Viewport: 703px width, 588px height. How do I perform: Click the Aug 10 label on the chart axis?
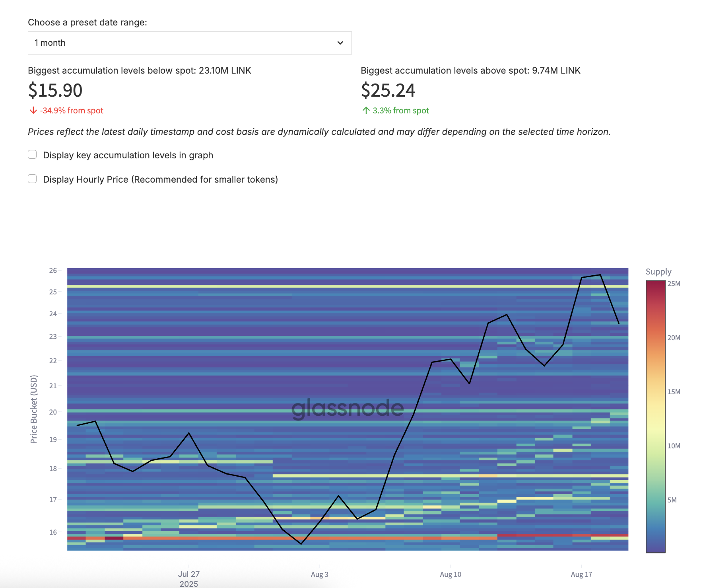pos(450,574)
